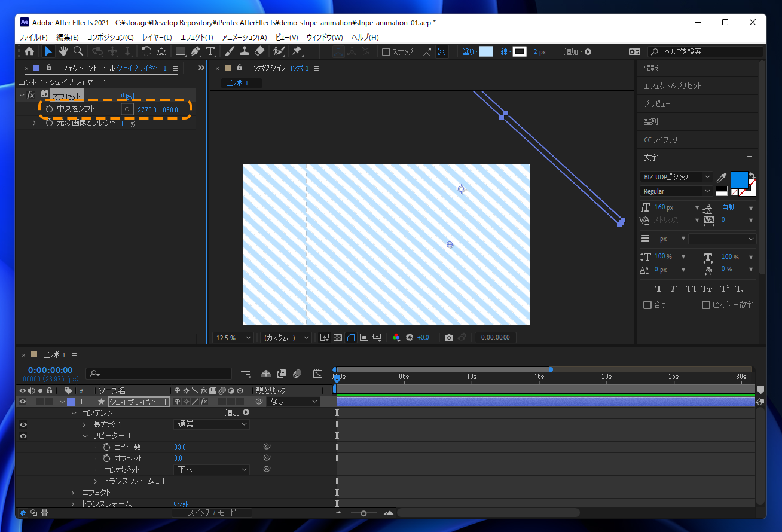Viewport: 782px width, 532px height.
Task: Toggle visibility of 長方形 1
Action: coord(23,424)
